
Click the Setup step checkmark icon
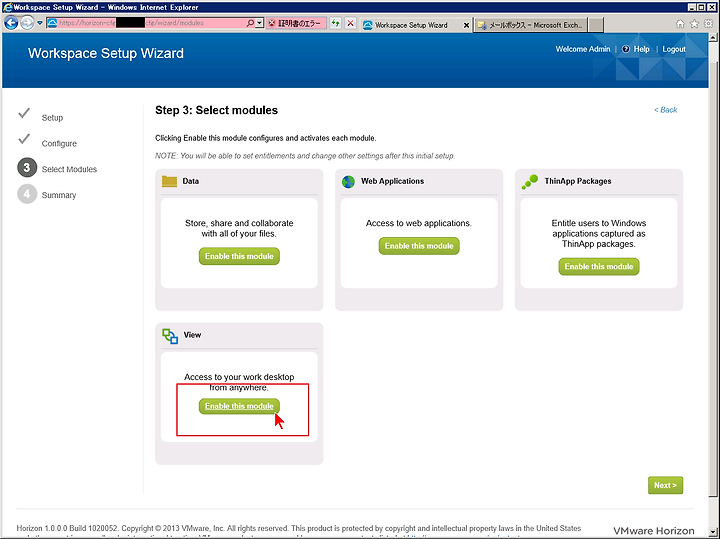pos(24,113)
